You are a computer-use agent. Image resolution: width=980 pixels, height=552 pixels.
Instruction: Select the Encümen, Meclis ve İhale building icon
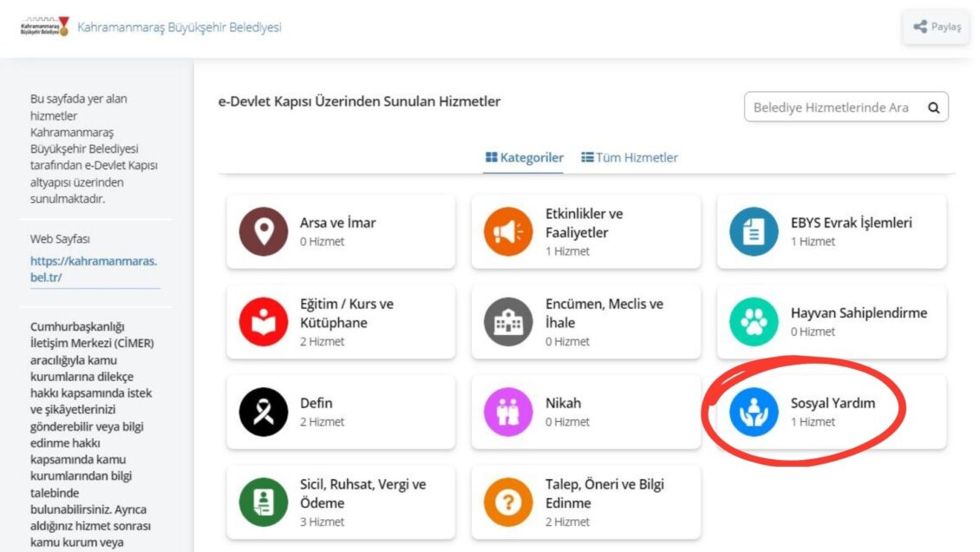[x=508, y=322]
